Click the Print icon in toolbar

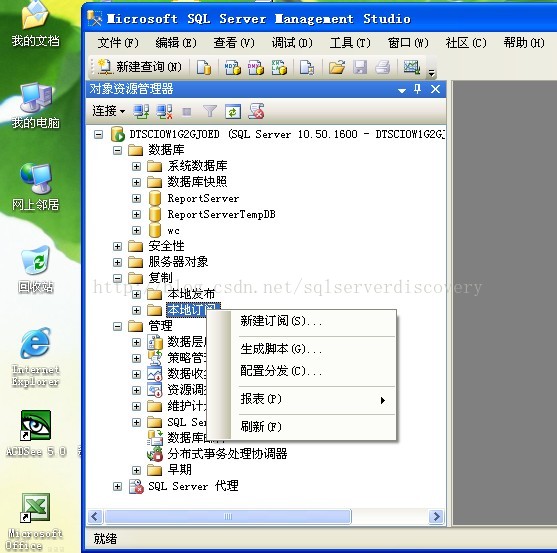tap(383, 67)
